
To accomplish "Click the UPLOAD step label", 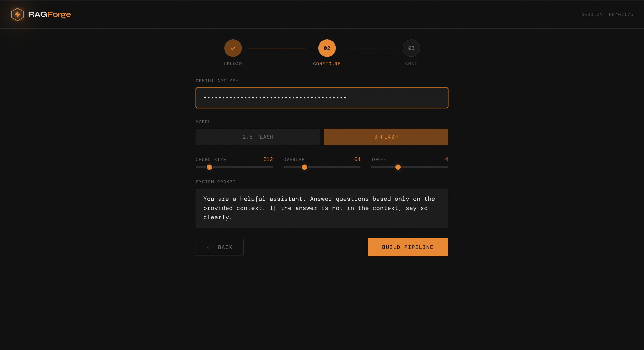I will click(x=233, y=64).
